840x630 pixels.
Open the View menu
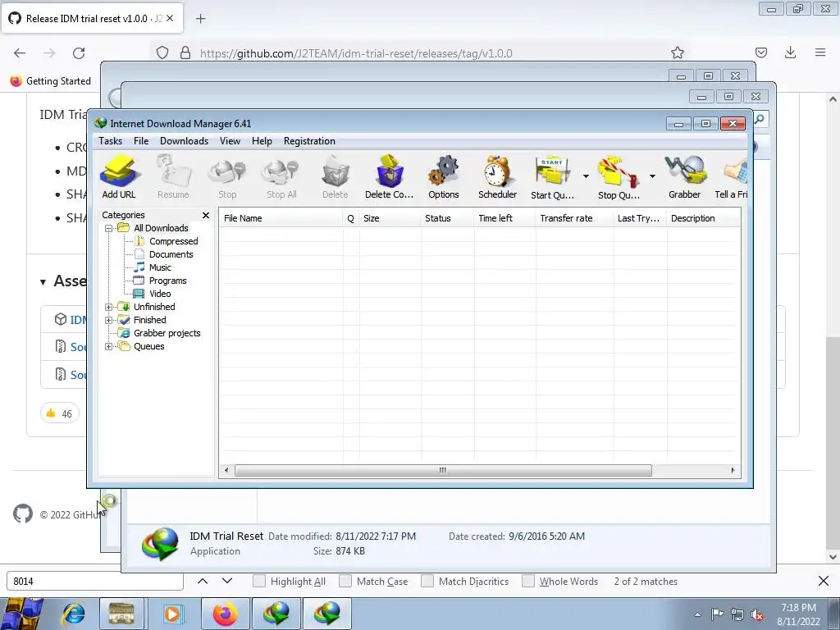tap(230, 141)
